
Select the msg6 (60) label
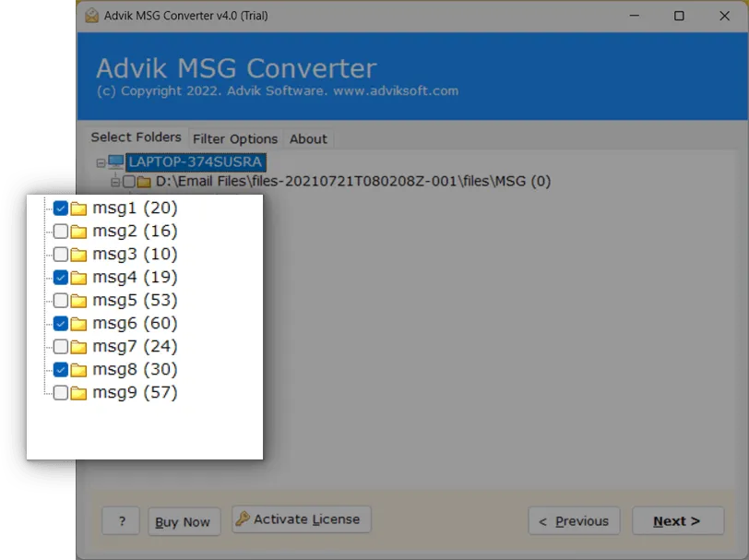(x=135, y=324)
